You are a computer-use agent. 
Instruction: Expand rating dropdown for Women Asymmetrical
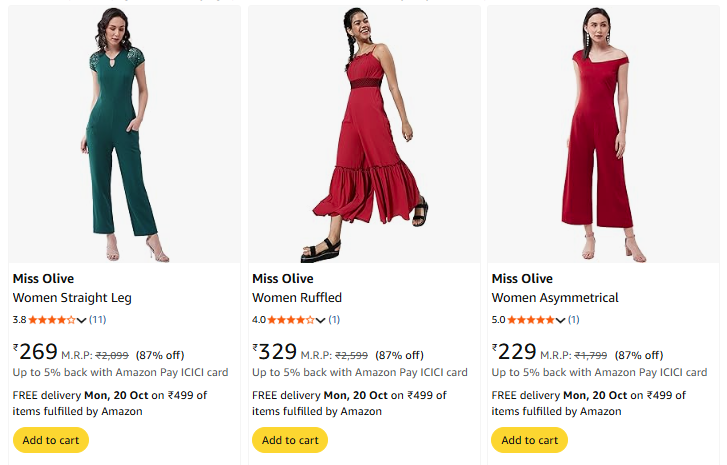point(561,320)
